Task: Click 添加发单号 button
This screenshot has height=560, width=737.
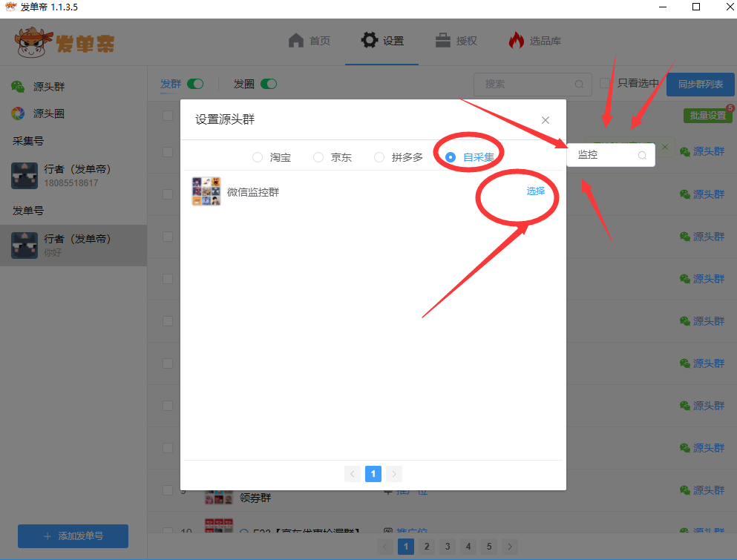Action: click(x=73, y=536)
